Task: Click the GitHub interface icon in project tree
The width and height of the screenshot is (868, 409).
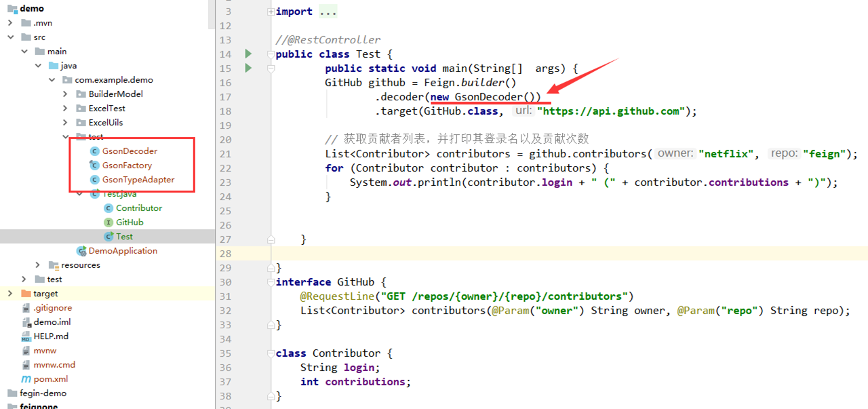Action: [108, 222]
